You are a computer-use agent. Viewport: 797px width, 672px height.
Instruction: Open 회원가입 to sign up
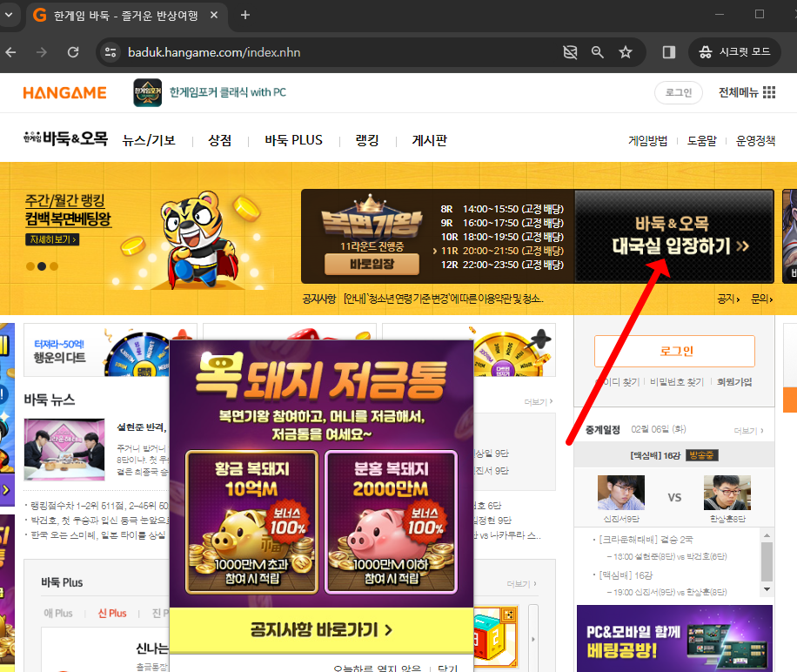coord(736,382)
